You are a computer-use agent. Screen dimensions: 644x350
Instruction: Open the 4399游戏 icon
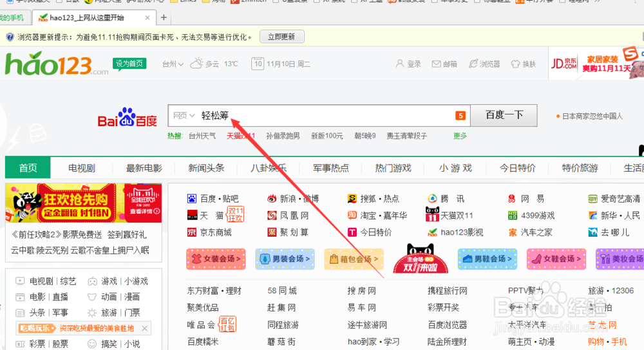(x=513, y=216)
